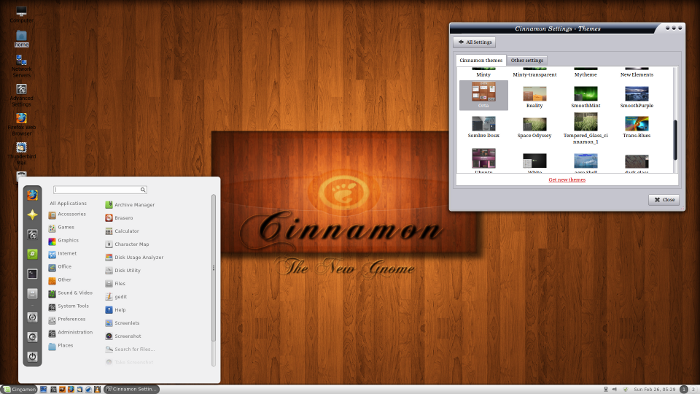Click yellow star icon in menu favorites sidebar
700x394 pixels.
pyautogui.click(x=32, y=215)
